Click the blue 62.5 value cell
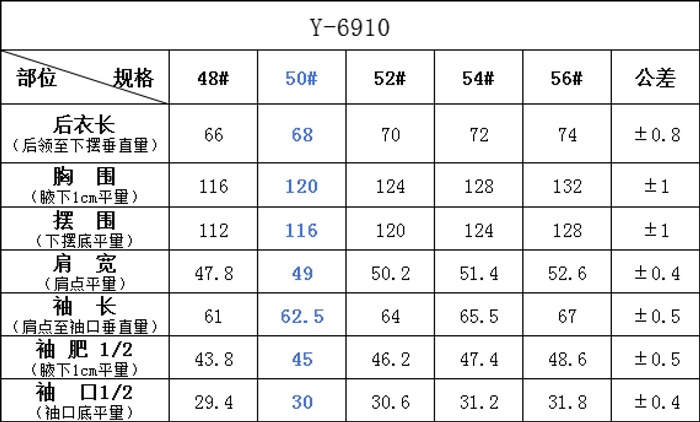Viewport: 700px width, 422px height. [x=302, y=317]
